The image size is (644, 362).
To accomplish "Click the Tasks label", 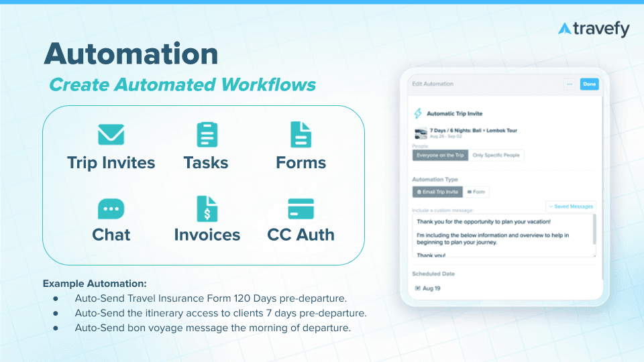I will coord(206,163).
